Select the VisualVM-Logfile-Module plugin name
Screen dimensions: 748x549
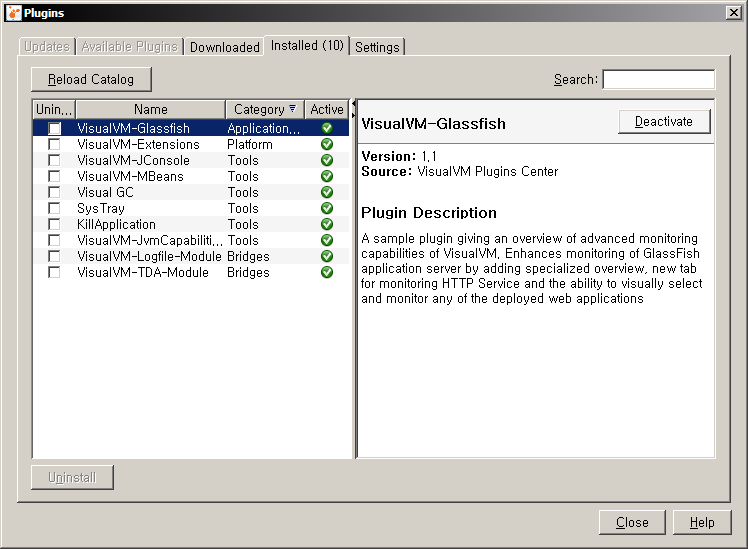[x=149, y=257]
